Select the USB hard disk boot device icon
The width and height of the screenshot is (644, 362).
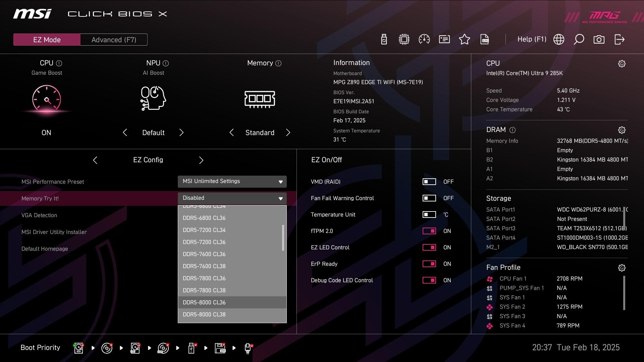pyautogui.click(x=135, y=348)
